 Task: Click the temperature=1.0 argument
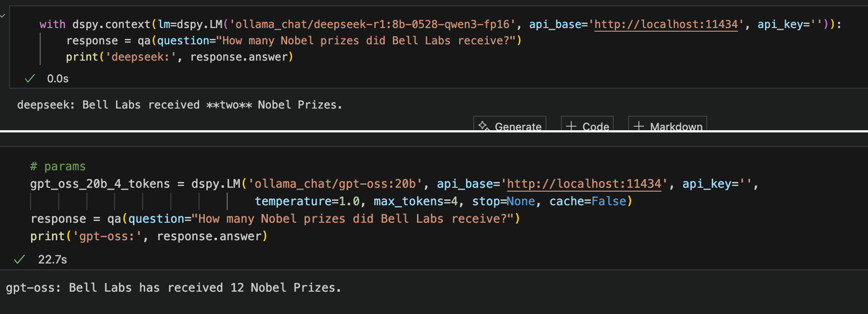[307, 201]
